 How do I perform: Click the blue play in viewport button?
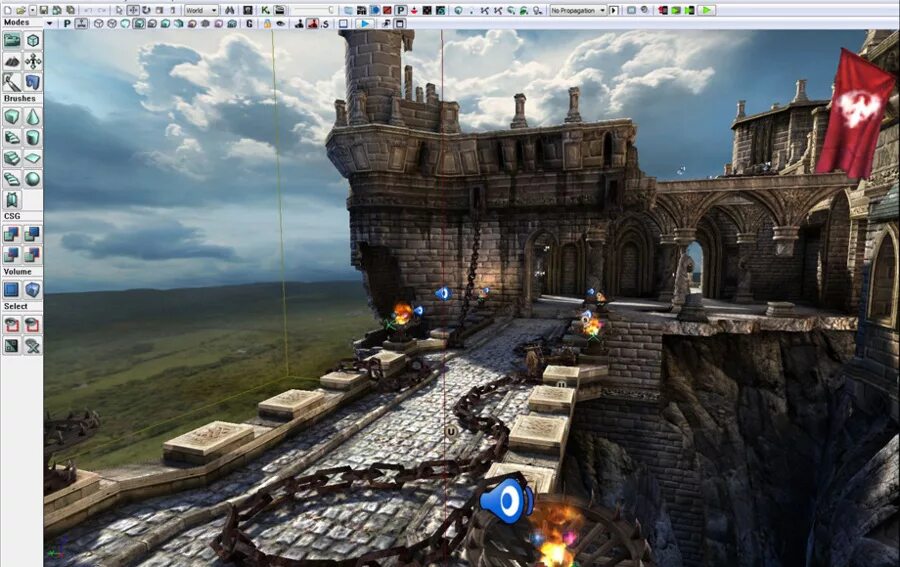coord(364,24)
